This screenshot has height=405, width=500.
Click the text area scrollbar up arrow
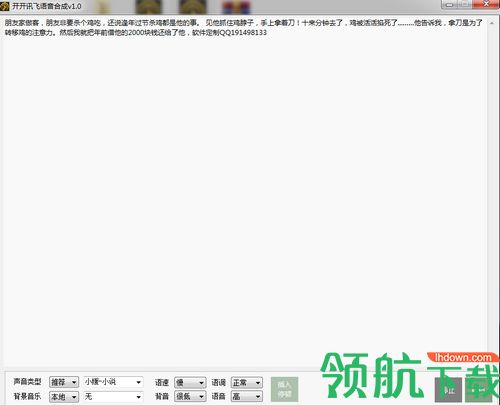coord(492,23)
